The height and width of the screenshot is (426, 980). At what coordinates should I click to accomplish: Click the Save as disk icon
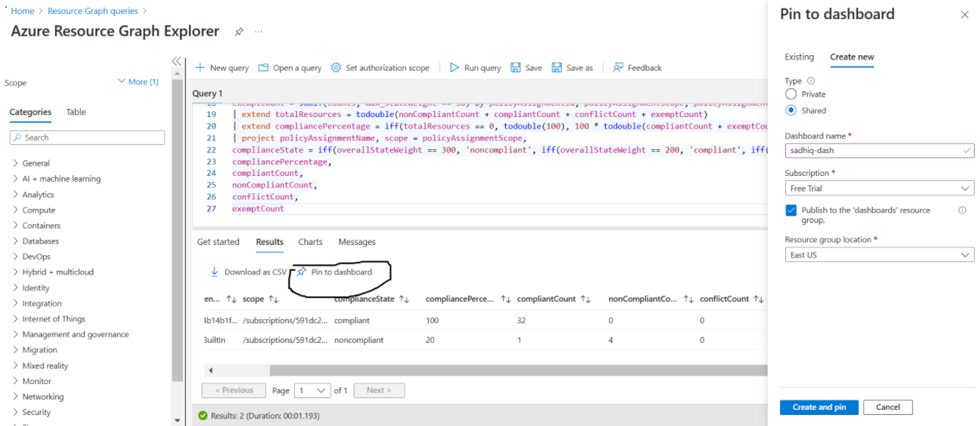557,68
